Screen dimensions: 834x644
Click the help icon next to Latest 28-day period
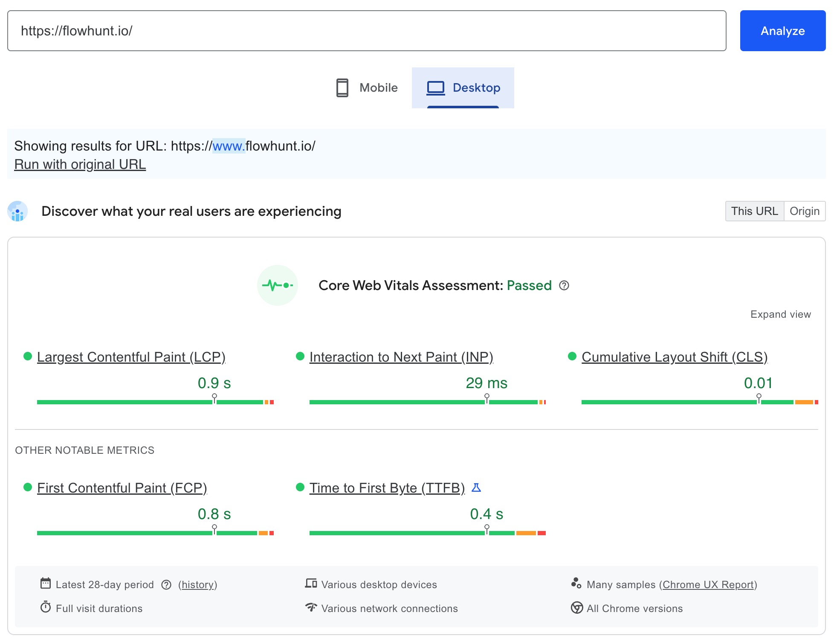[166, 584]
